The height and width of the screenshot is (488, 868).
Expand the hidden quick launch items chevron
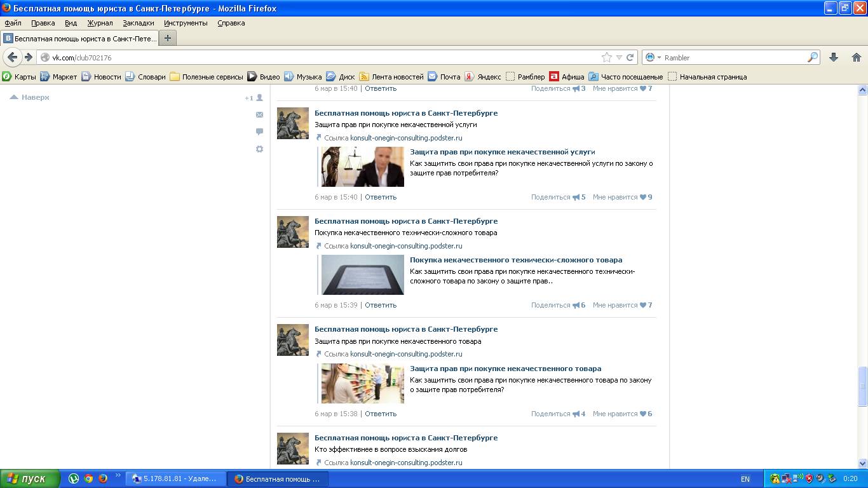point(118,475)
